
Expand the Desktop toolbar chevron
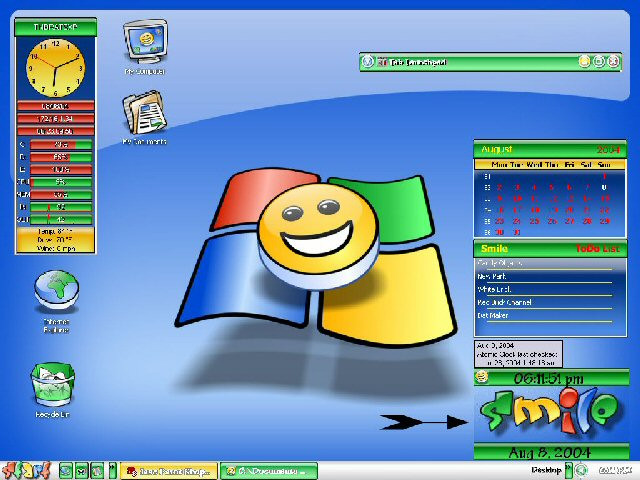568,470
